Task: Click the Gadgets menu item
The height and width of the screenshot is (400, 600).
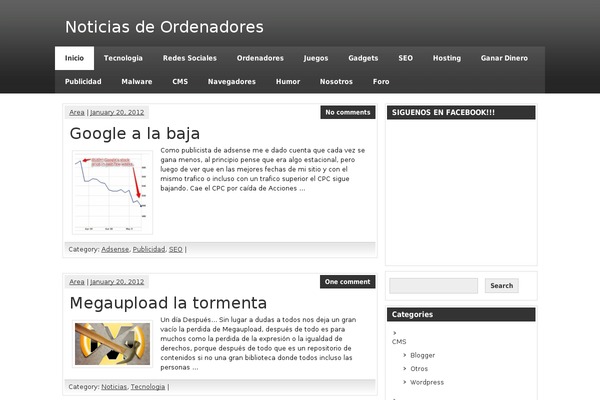Action: pyautogui.click(x=363, y=58)
